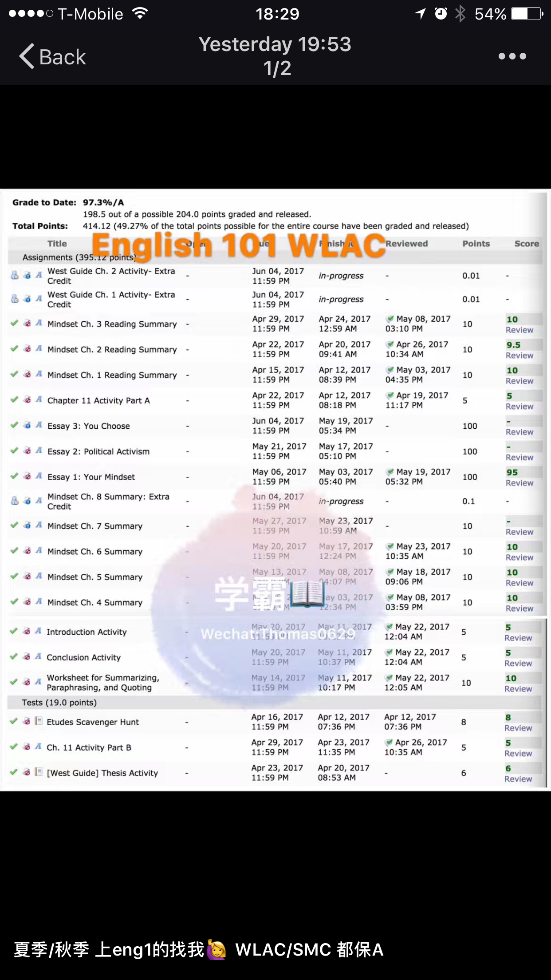This screenshot has height=980, width=551.
Task: Click green checkmark beside Essay 3: You Choose
Action: [x=14, y=425]
